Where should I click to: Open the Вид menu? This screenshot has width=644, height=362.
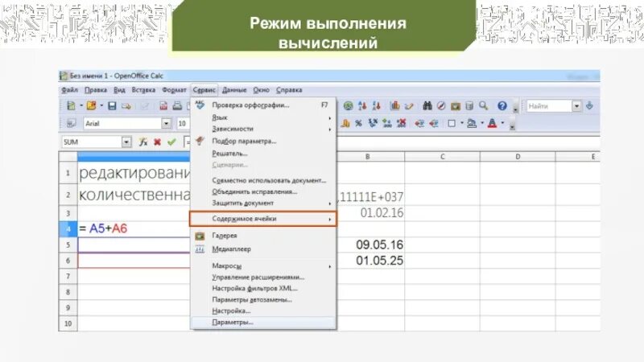coord(119,90)
